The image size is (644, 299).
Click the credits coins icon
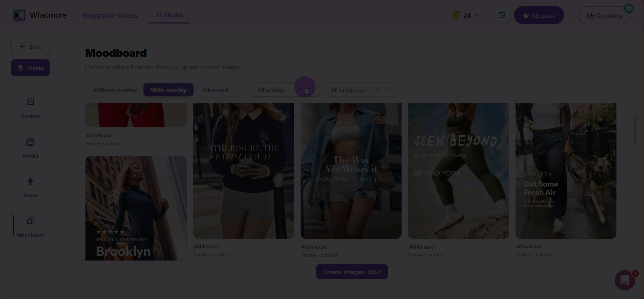click(x=456, y=15)
